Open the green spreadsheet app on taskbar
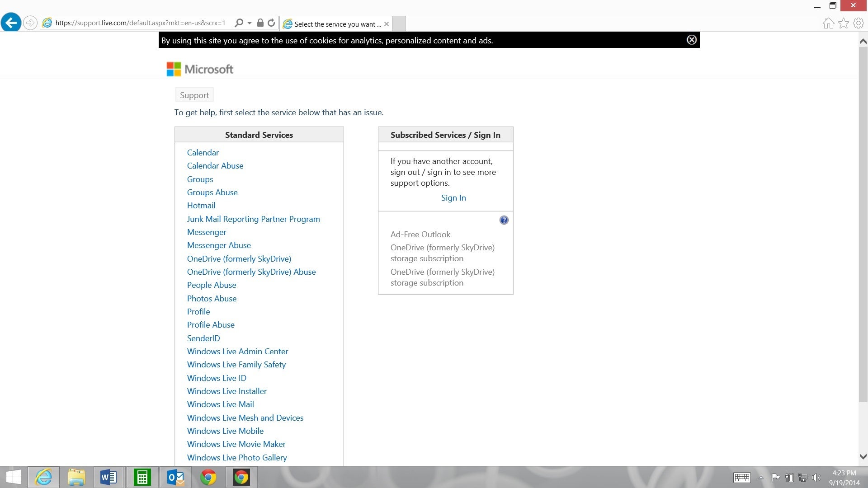The height and width of the screenshot is (488, 868). pyautogui.click(x=142, y=477)
